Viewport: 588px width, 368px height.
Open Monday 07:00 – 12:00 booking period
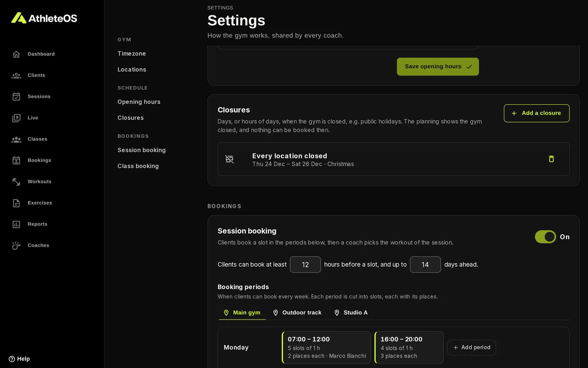coord(326,347)
